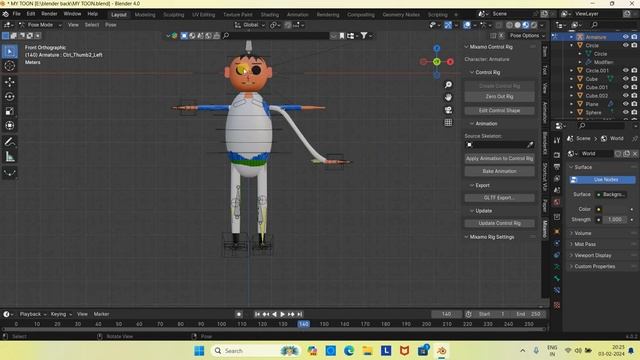Click the dope sheet filter funnel icon

pyautogui.click(x=364, y=36)
